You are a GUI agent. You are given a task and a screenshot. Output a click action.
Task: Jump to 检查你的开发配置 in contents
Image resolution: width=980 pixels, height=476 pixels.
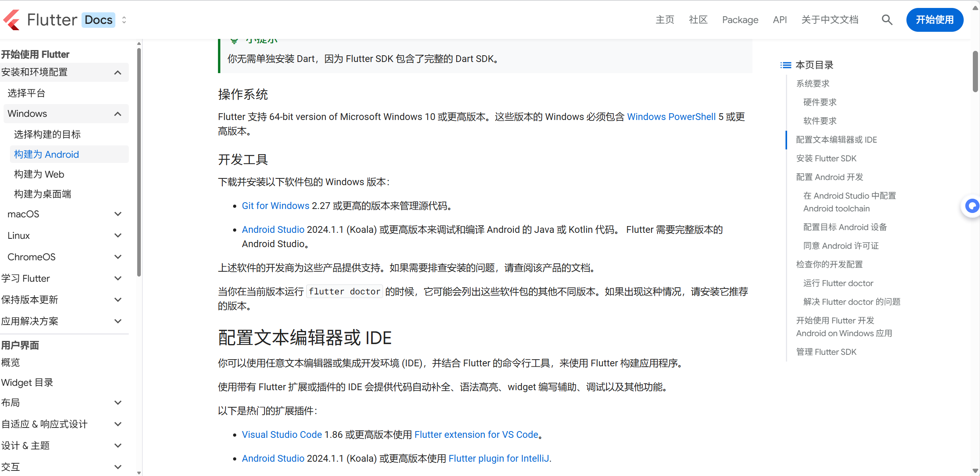(x=829, y=265)
